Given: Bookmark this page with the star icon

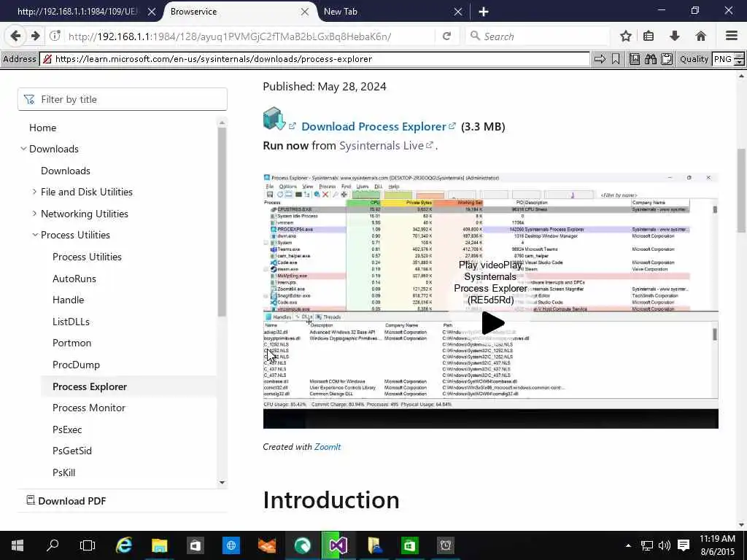Looking at the screenshot, I should coord(625,36).
